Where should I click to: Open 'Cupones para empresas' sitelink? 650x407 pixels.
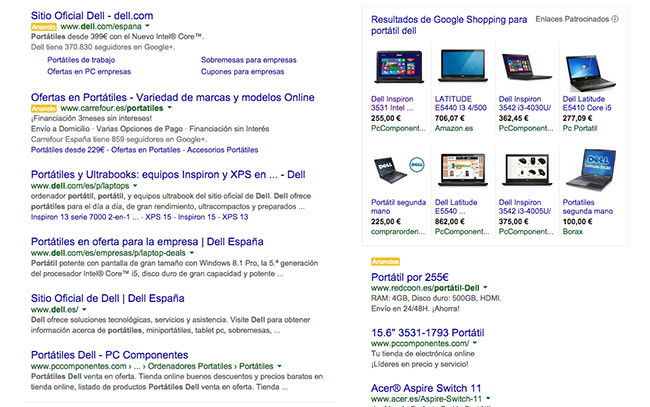[243, 71]
